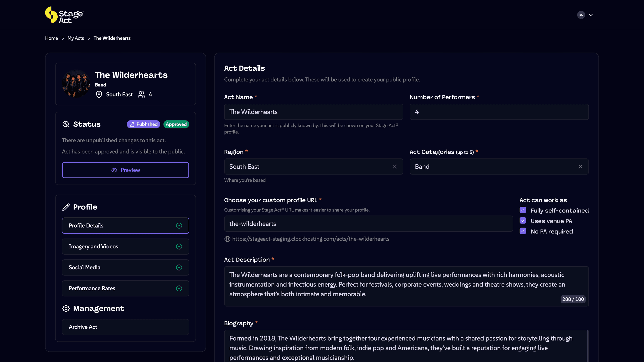Click the Management gear icon
This screenshot has width=644, height=362.
click(x=66, y=308)
